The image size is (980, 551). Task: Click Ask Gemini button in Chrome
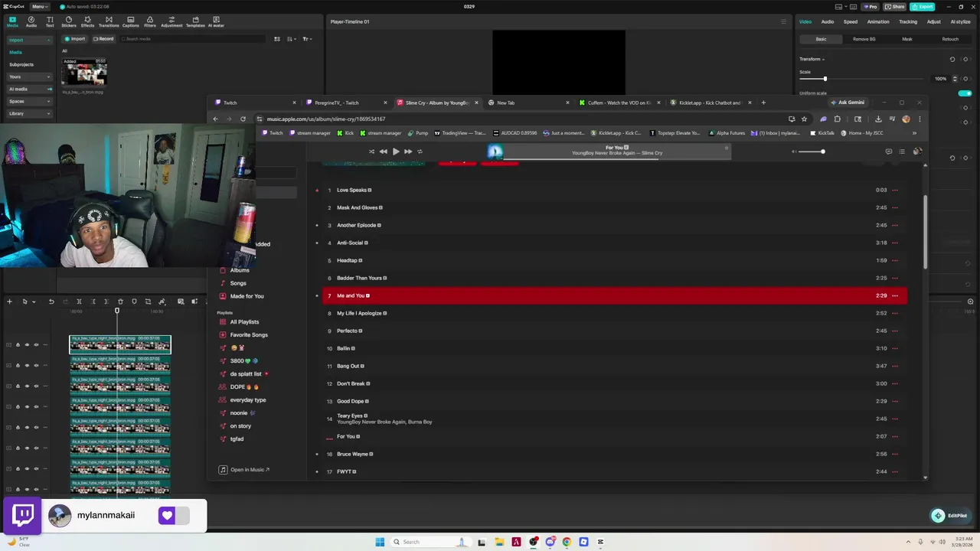pyautogui.click(x=848, y=103)
